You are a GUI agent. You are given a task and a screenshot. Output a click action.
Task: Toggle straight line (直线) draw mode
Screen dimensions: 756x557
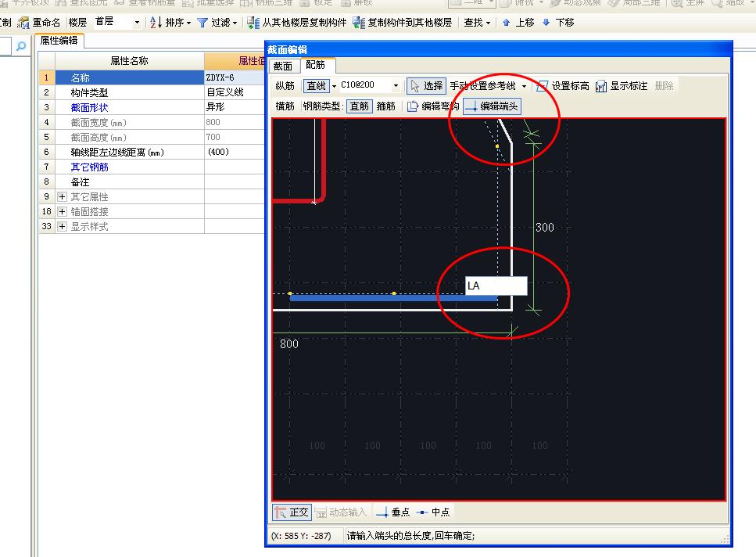click(317, 86)
